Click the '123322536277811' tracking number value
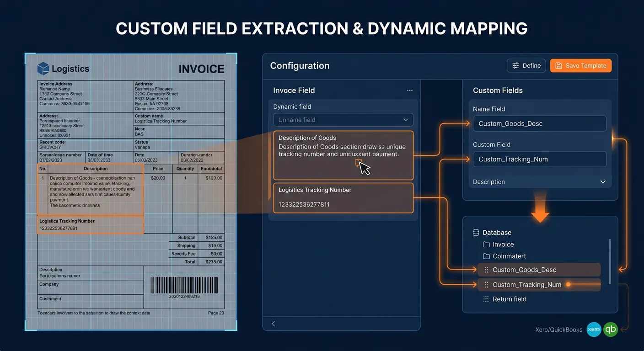The height and width of the screenshot is (351, 644). point(304,204)
